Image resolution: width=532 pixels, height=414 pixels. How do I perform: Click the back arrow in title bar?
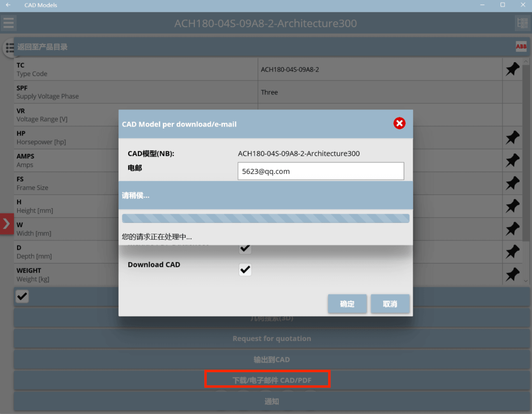(x=8, y=5)
